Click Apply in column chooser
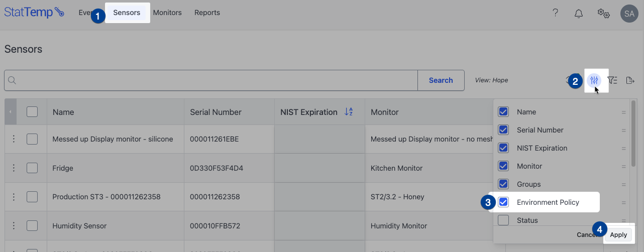Screen dimensions: 644x252 [x=618, y=235]
